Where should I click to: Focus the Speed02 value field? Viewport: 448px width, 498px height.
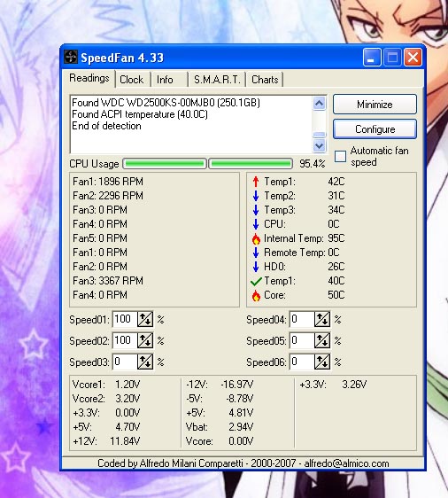point(125,340)
